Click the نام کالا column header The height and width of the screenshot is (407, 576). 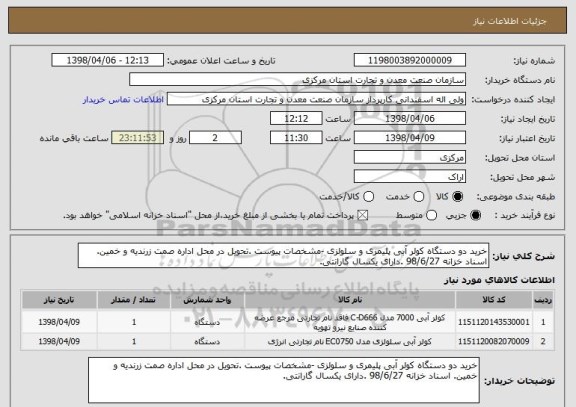tap(350, 300)
